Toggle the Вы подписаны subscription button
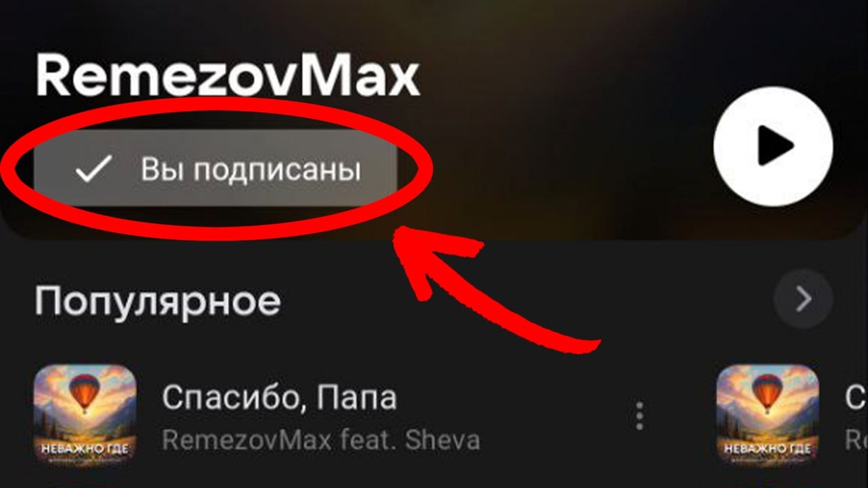 pos(216,170)
